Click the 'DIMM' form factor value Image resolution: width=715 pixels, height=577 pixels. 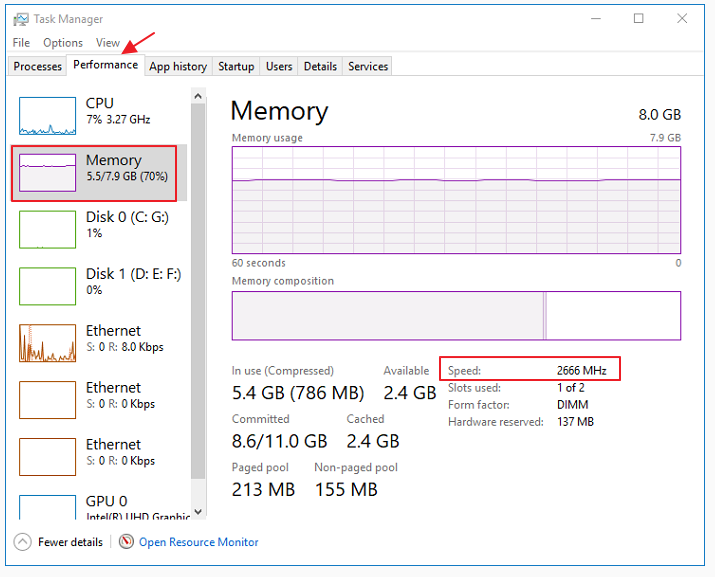pyautogui.click(x=573, y=405)
